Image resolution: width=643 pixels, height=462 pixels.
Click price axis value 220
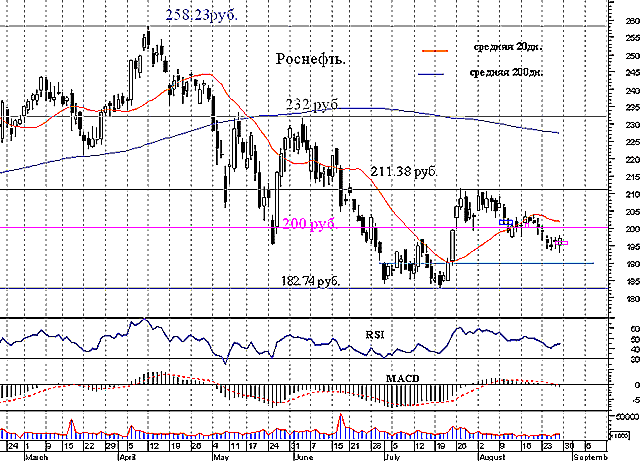[633, 159]
